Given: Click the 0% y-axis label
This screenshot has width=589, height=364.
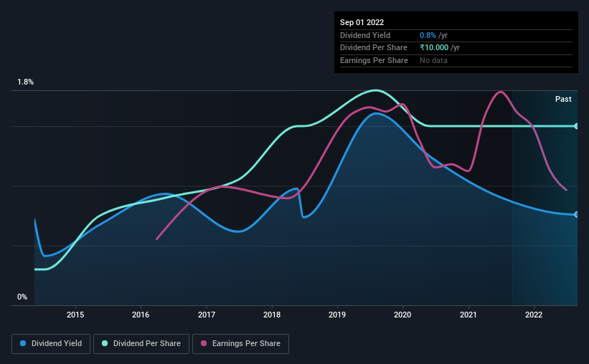Looking at the screenshot, I should pos(22,297).
